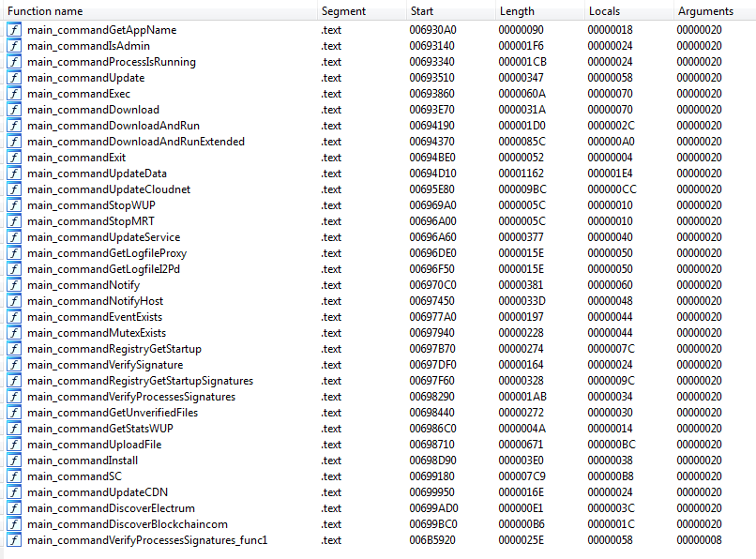Select the main_commandDownloadAndRunExtended function row
This screenshot has height=559, width=756.
(x=135, y=142)
